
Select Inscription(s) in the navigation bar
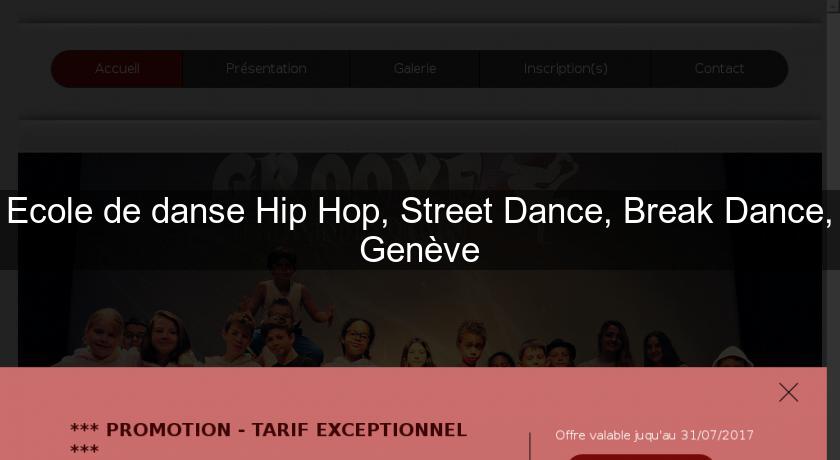(x=565, y=69)
